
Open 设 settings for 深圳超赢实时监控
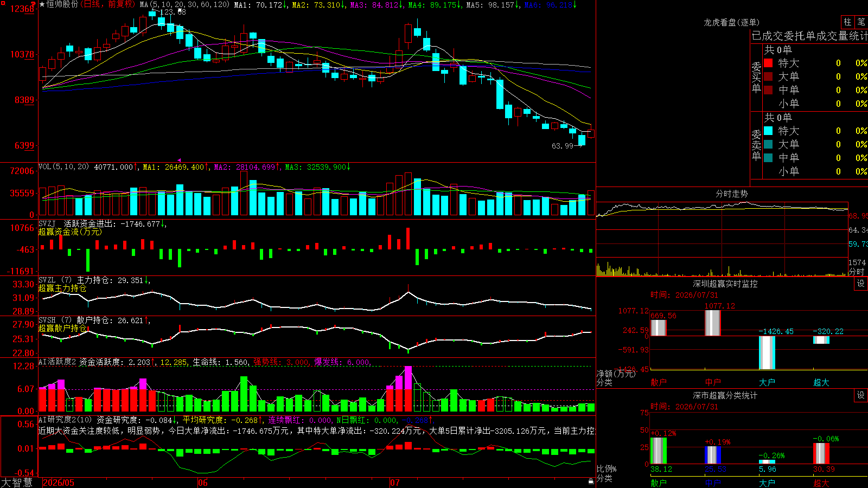[x=861, y=284]
